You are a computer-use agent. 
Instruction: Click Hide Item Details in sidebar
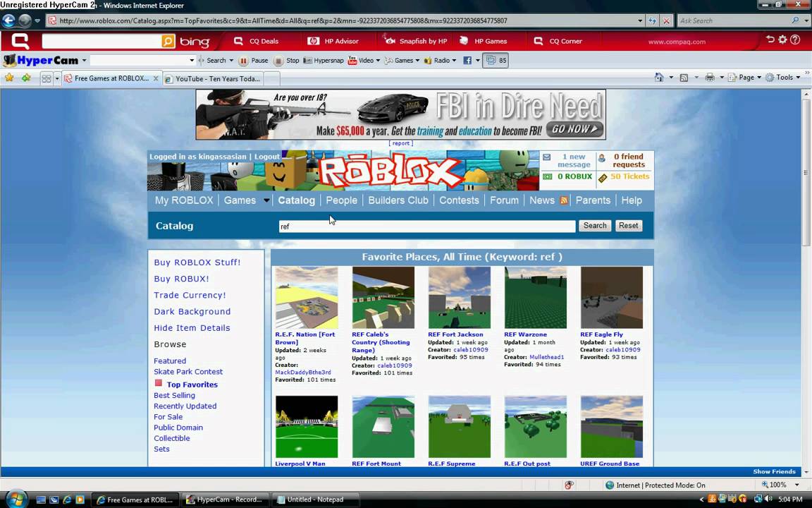[x=192, y=327]
